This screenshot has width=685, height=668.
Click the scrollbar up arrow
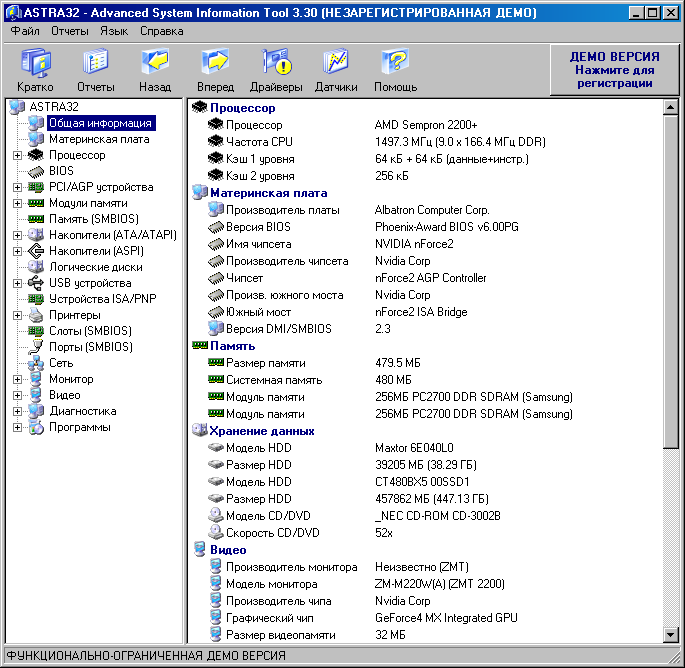point(671,107)
